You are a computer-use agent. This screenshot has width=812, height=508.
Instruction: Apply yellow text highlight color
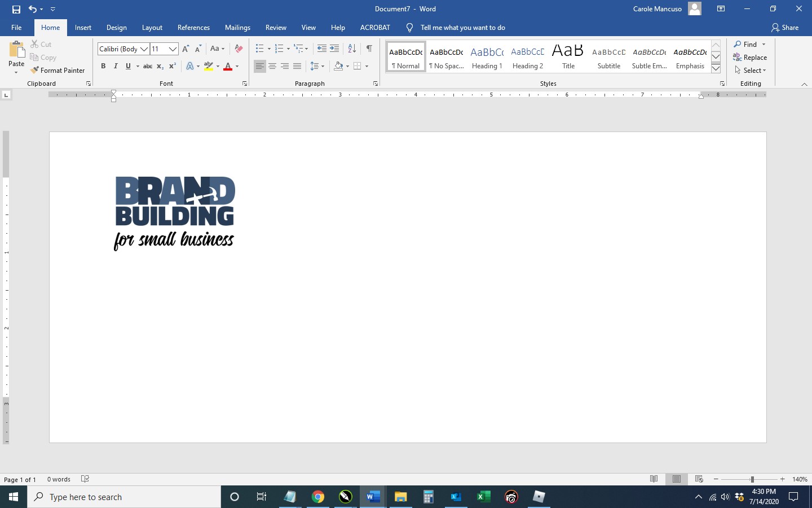(208, 66)
